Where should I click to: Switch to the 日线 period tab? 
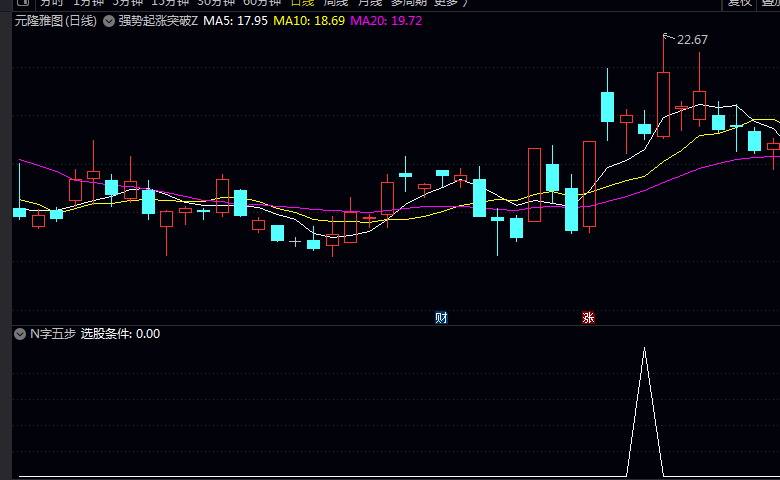[x=302, y=3]
